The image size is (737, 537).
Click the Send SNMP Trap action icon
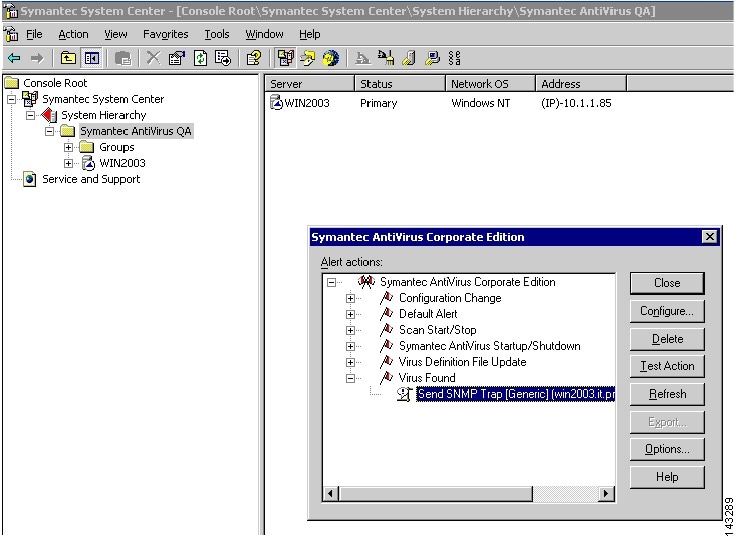[404, 394]
